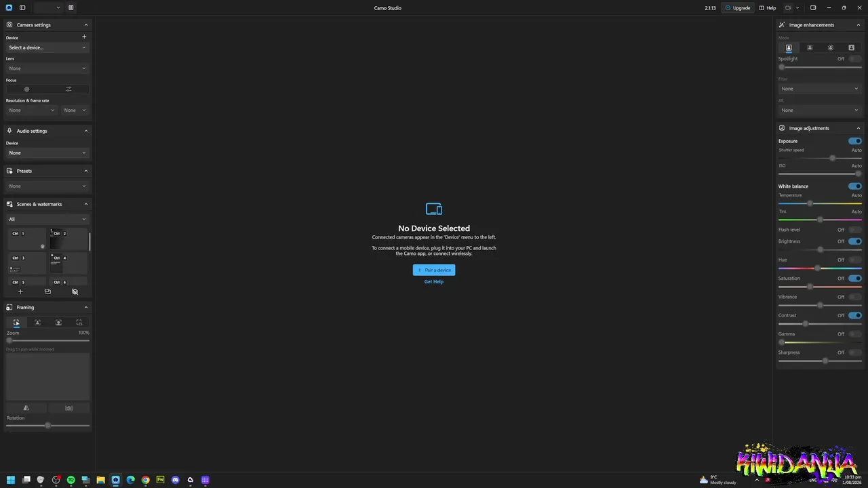Screen dimensions: 868x488
Task: Toggle the Contrast switch
Action: coord(855,315)
